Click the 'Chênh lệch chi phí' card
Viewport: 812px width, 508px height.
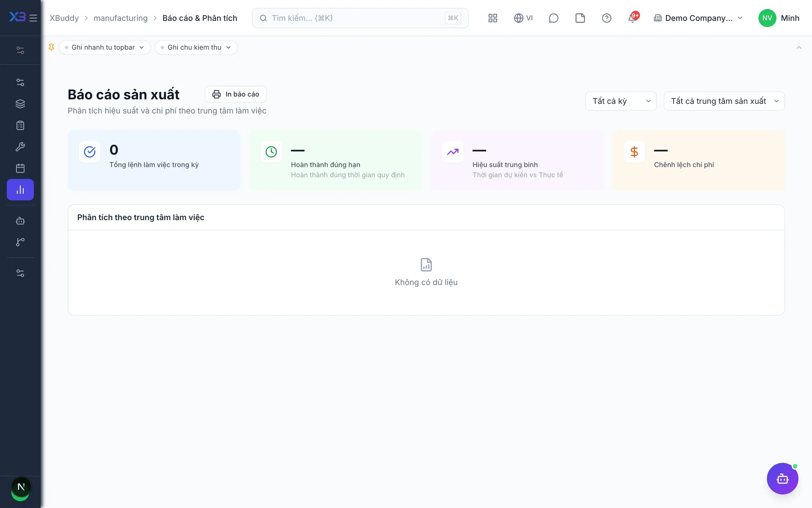click(x=699, y=160)
